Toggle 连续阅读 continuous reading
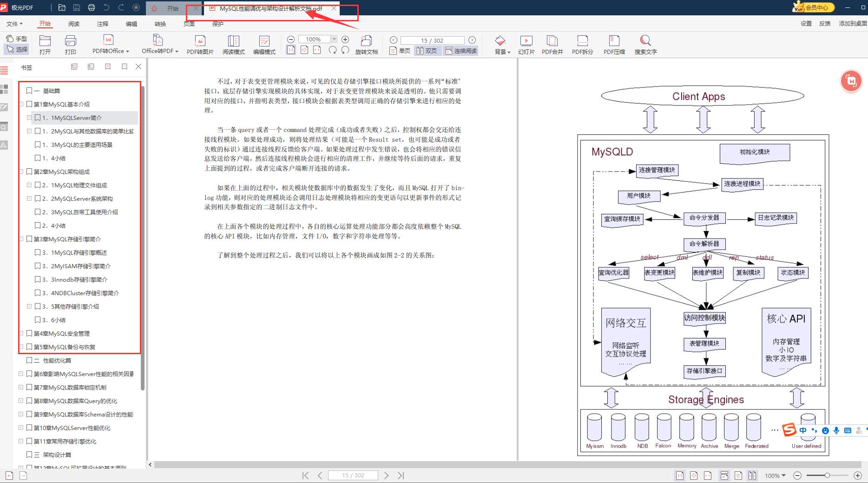The height and width of the screenshot is (483, 868). pos(460,51)
